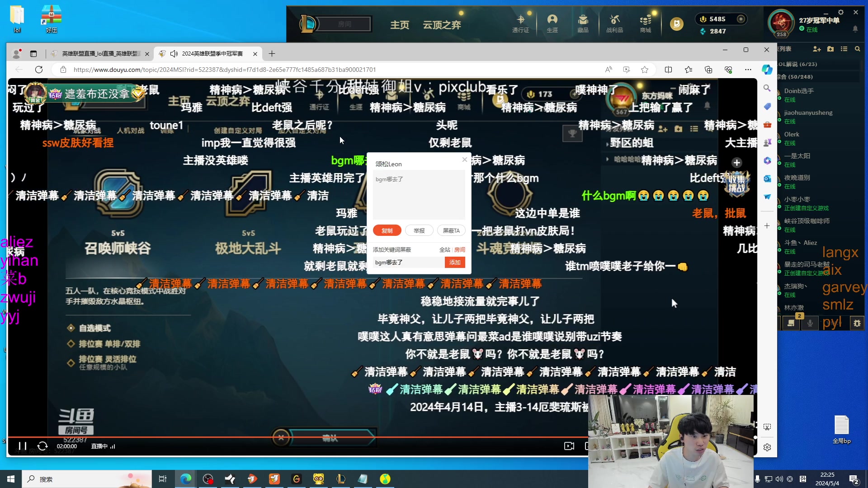The width and height of the screenshot is (868, 488).
Task: Open the shopping tag icon in Edge sidebar
Action: coord(767,106)
